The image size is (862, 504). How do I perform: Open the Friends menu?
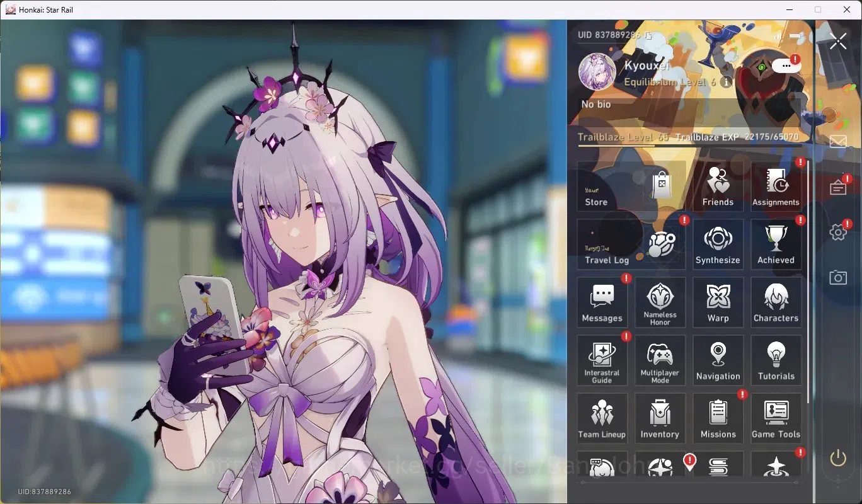718,186
